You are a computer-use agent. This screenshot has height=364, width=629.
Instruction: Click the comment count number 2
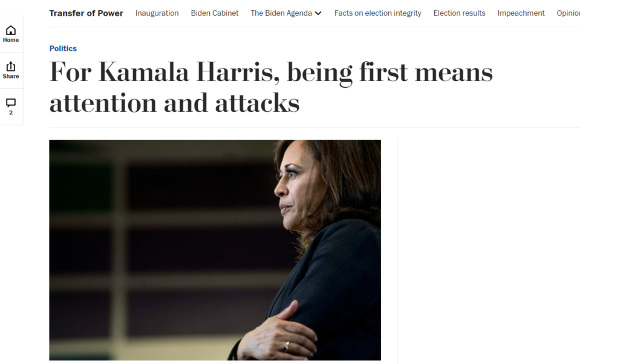(x=11, y=112)
